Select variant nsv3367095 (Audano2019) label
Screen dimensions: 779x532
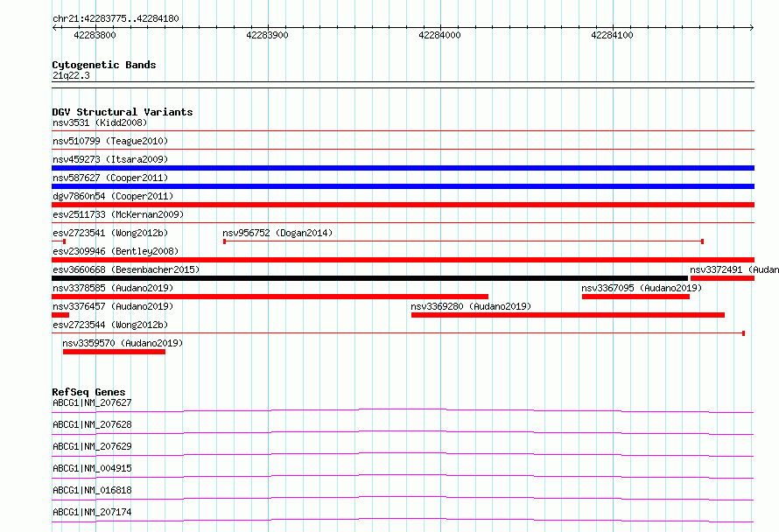(642, 288)
